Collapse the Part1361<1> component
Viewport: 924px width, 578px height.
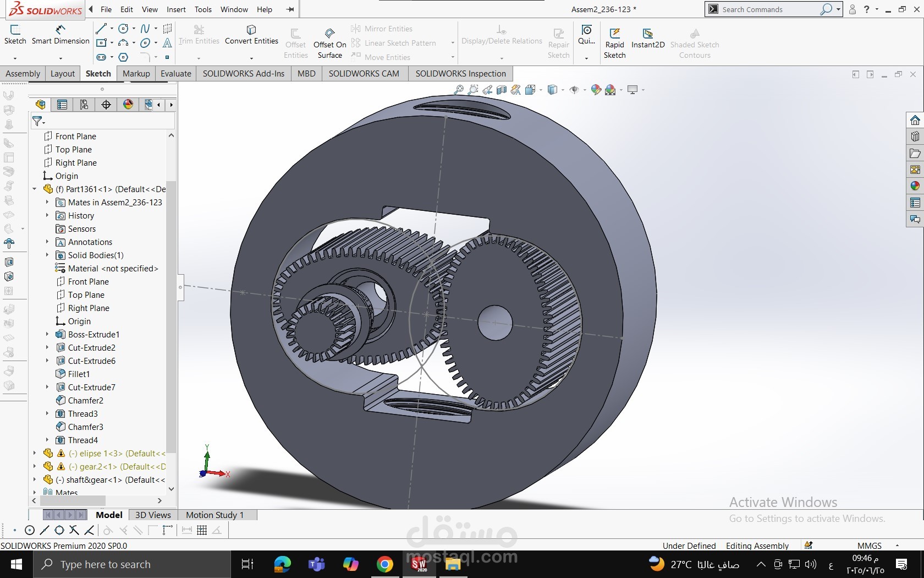click(35, 189)
